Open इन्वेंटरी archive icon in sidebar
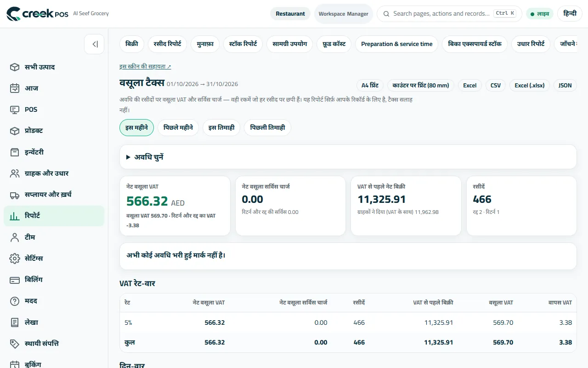This screenshot has height=368, width=588. (15, 152)
